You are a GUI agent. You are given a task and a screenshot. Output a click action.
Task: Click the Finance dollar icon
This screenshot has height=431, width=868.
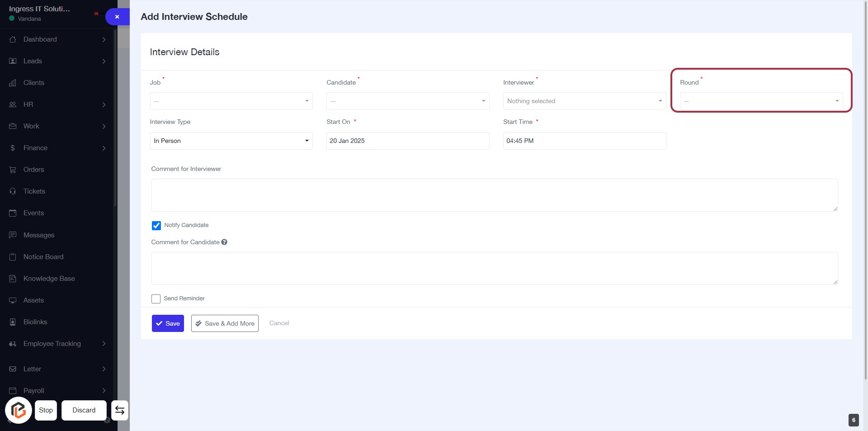[x=13, y=148]
